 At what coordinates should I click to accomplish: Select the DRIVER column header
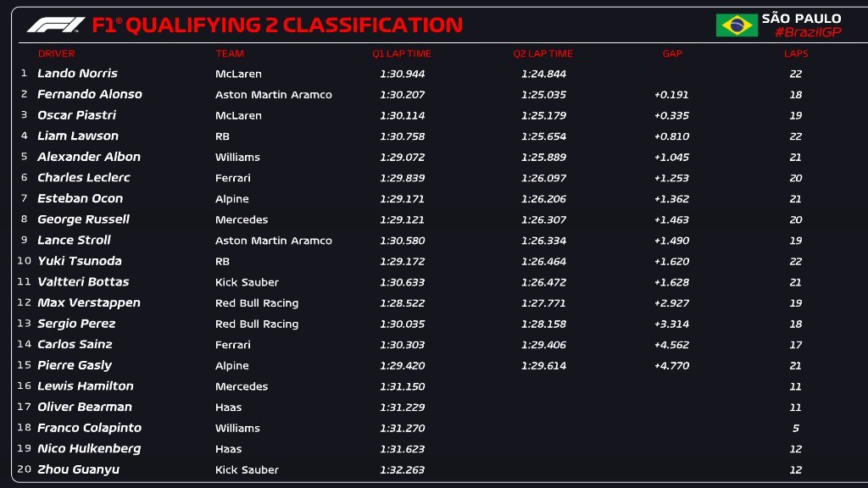click(x=57, y=53)
